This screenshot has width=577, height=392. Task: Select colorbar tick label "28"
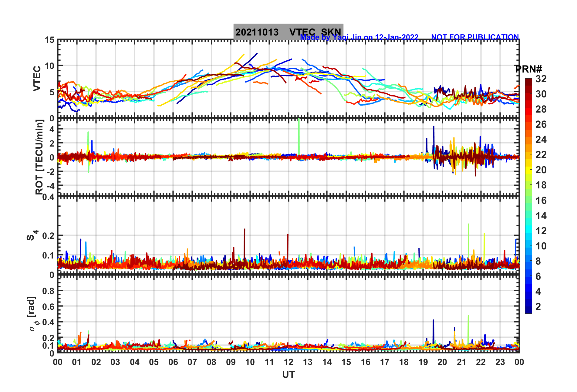point(541,109)
